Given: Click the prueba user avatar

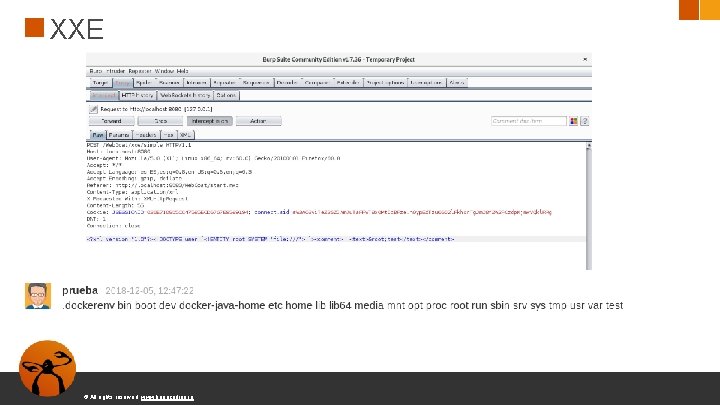Looking at the screenshot, I should pos(38,296).
